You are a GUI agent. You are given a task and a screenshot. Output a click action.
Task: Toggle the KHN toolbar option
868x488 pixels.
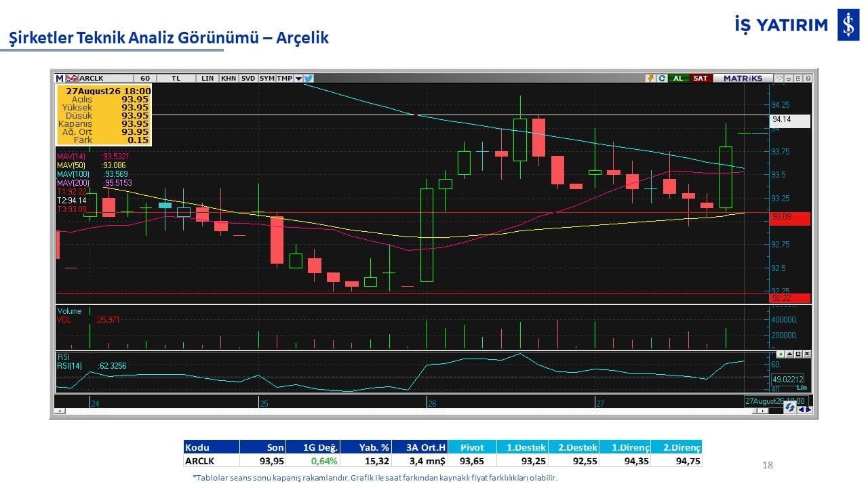point(229,79)
